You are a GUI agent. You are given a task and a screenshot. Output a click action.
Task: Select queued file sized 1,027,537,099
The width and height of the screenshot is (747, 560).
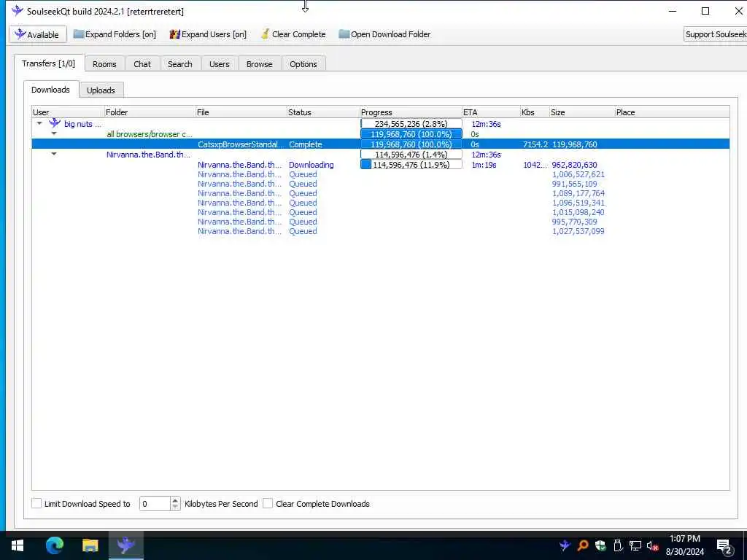(x=381, y=231)
